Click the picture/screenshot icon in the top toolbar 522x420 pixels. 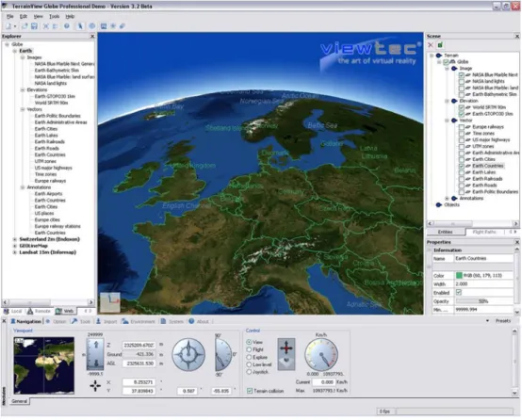click(x=104, y=26)
